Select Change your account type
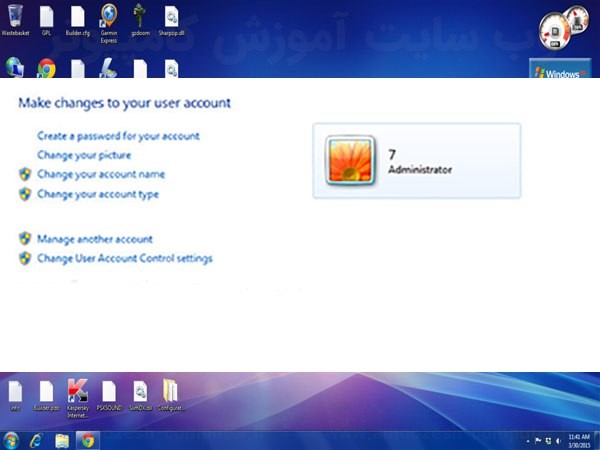 [x=97, y=194]
